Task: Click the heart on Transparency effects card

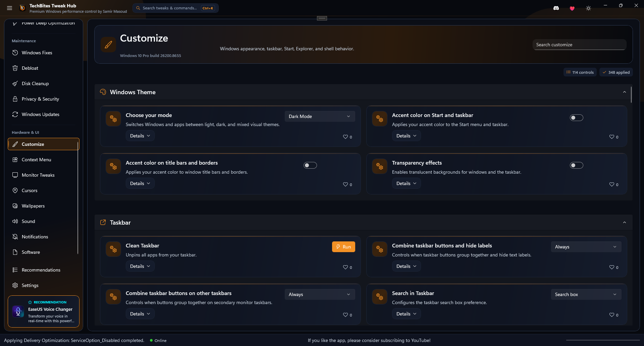Action: [611, 184]
